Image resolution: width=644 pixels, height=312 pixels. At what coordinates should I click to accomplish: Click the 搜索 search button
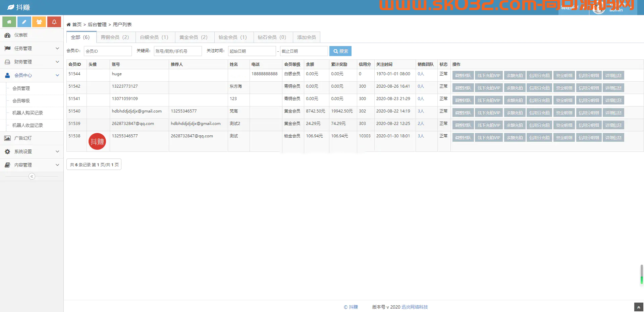tap(340, 51)
